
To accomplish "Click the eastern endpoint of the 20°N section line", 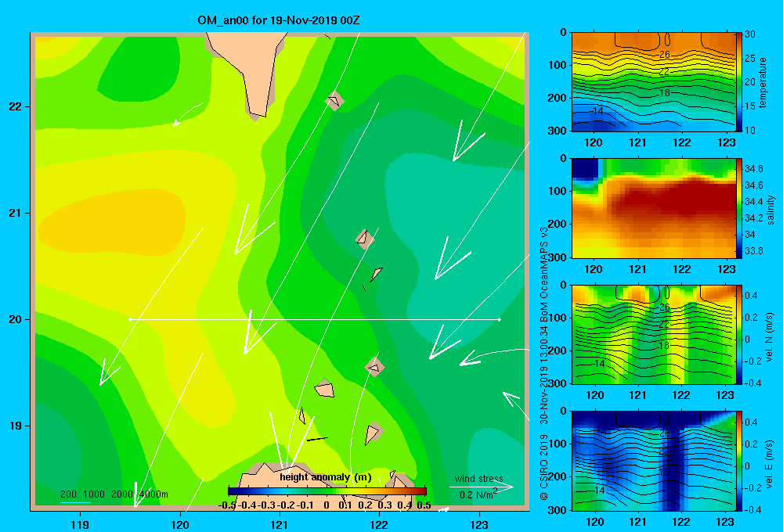I will 499,319.
